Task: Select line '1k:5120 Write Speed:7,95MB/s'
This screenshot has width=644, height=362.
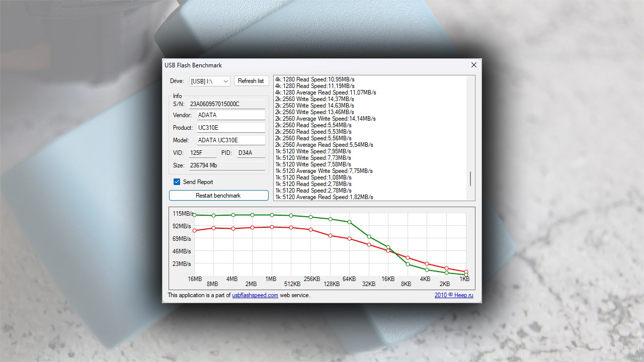Action: (313, 151)
